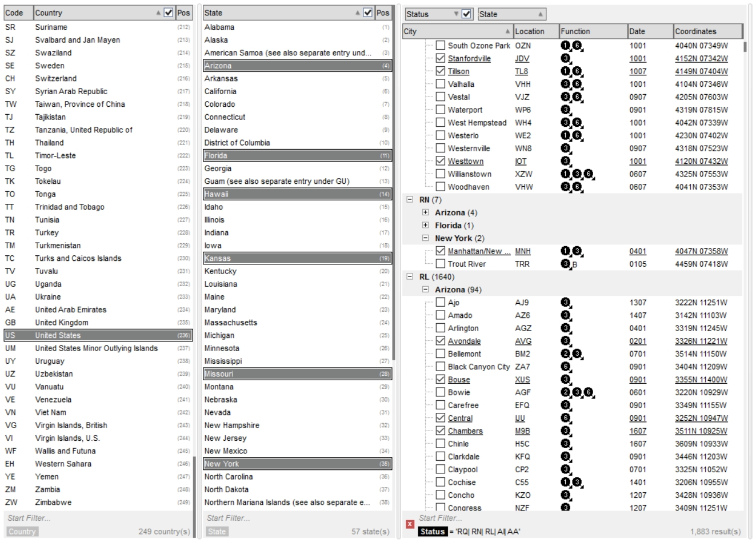This screenshot has height=543, width=756.
Task: Uncheck the Stanfordville checkbox
Action: click(x=440, y=58)
